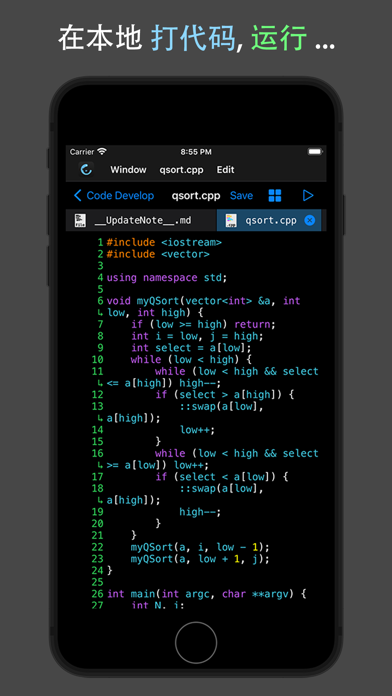Tap the battery status icon
This screenshot has height=696, width=392.
(315, 152)
